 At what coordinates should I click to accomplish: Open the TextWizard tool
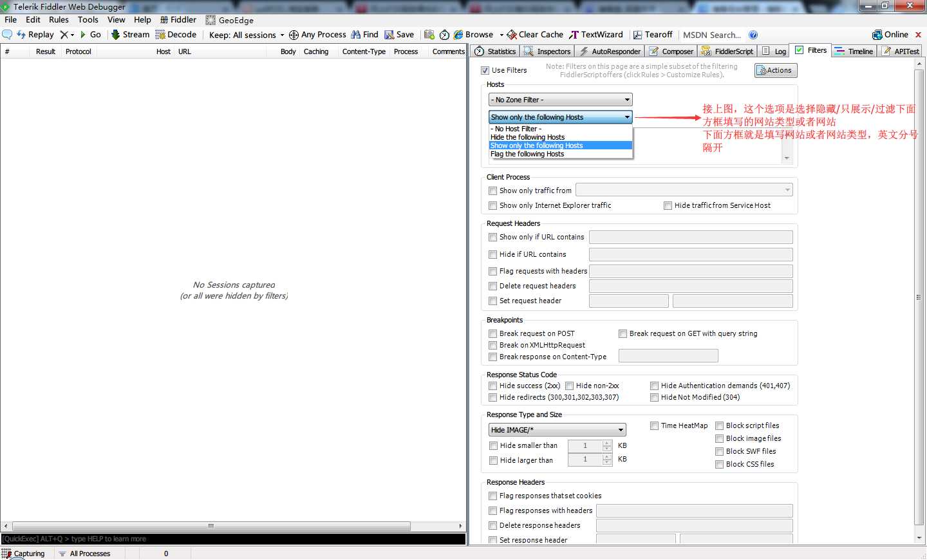[596, 35]
